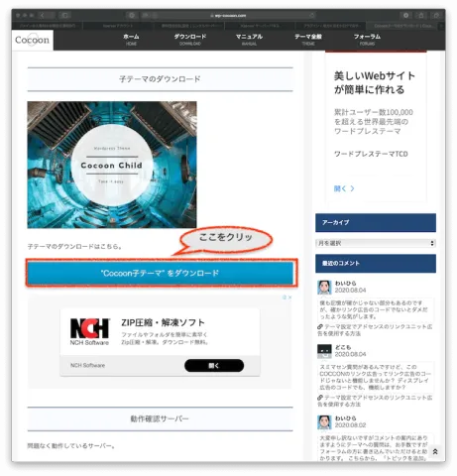
Task: Click the scroll-to-top double arrow button
Action: pyautogui.click(x=435, y=452)
